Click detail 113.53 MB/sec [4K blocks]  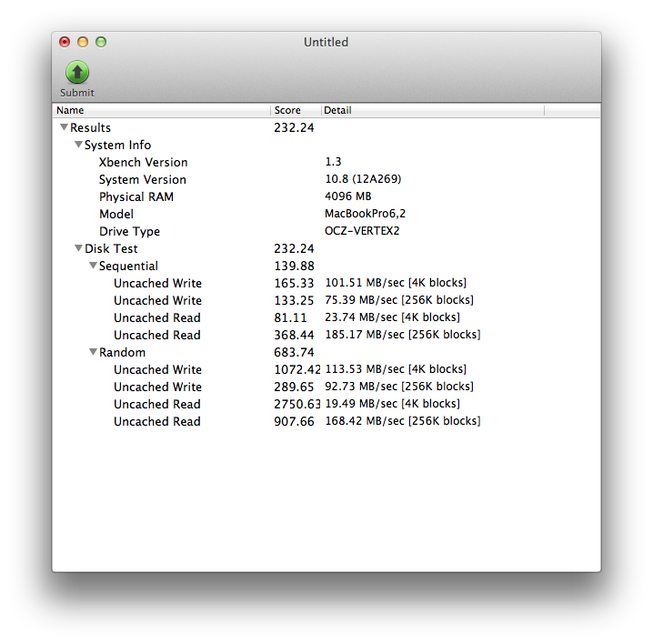pyautogui.click(x=396, y=369)
